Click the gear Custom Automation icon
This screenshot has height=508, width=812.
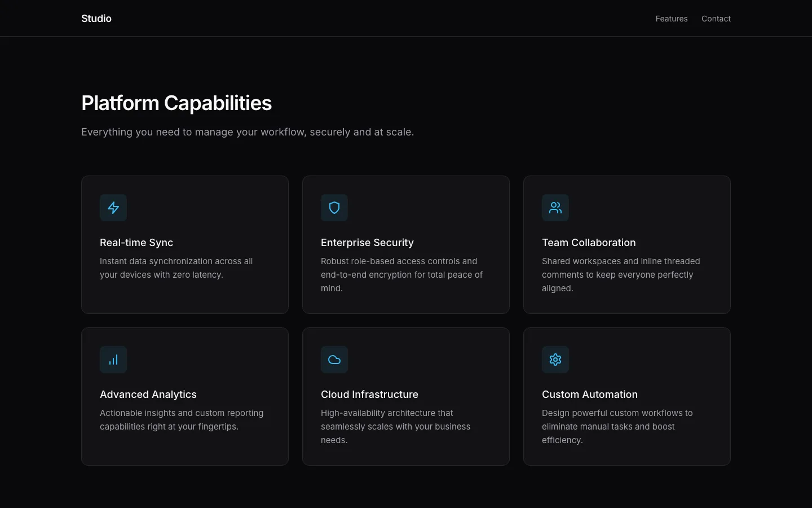point(555,360)
